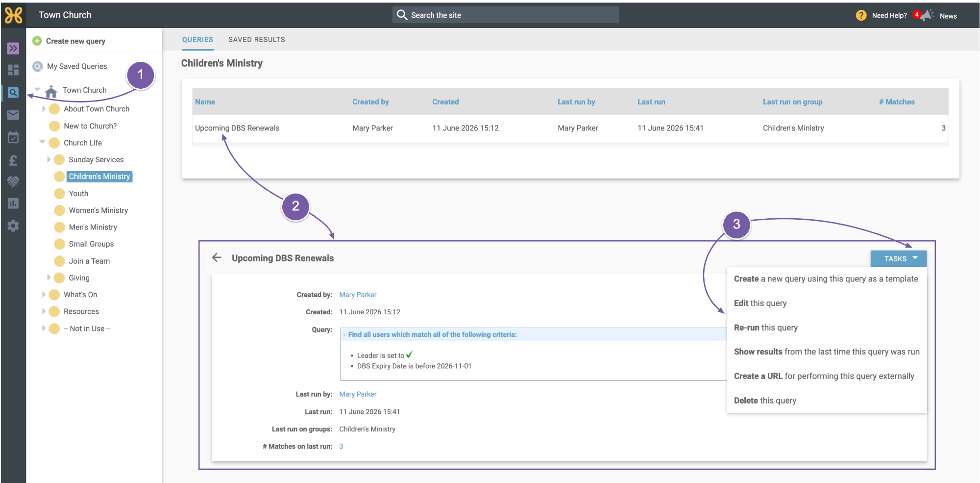Open the 3 matches on last run link

341,446
